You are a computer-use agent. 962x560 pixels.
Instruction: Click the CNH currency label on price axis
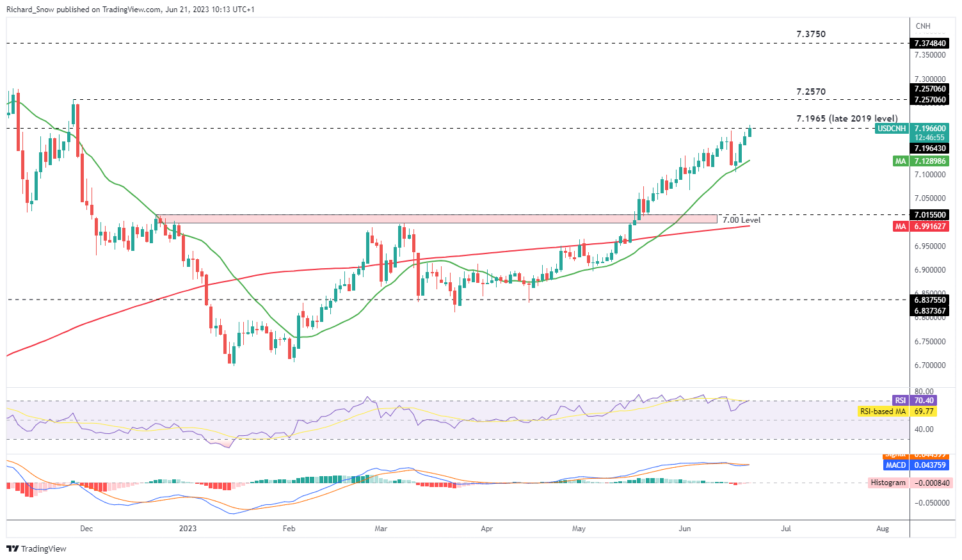pos(923,26)
